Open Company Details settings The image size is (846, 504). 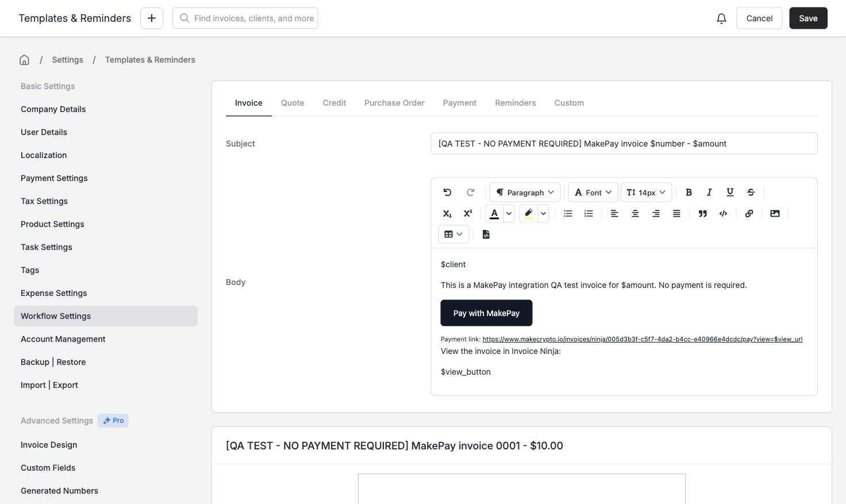(x=53, y=109)
